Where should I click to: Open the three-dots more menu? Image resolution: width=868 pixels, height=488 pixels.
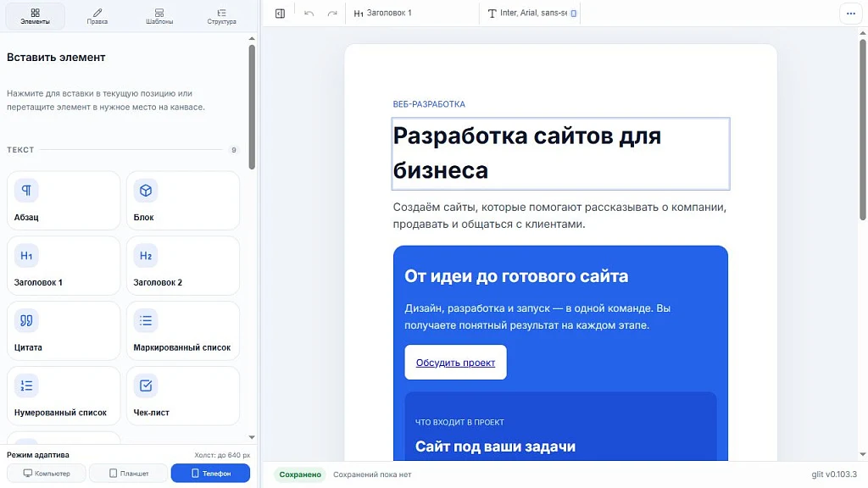851,14
